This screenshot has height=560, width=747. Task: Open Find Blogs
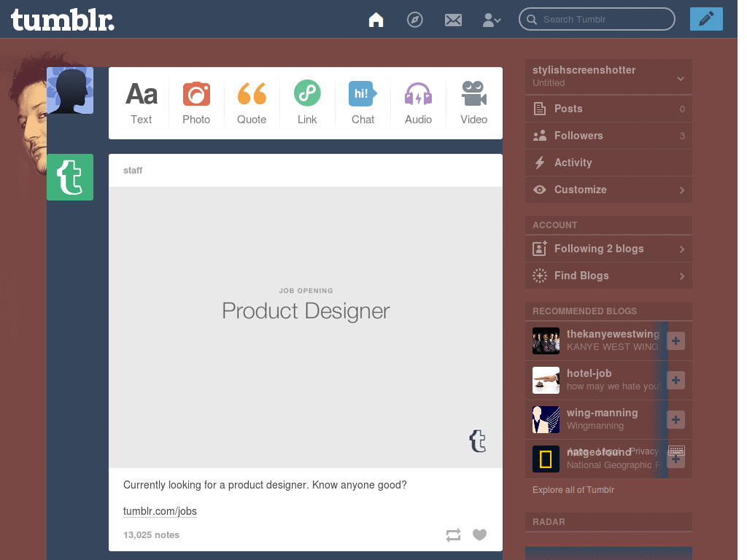point(608,276)
